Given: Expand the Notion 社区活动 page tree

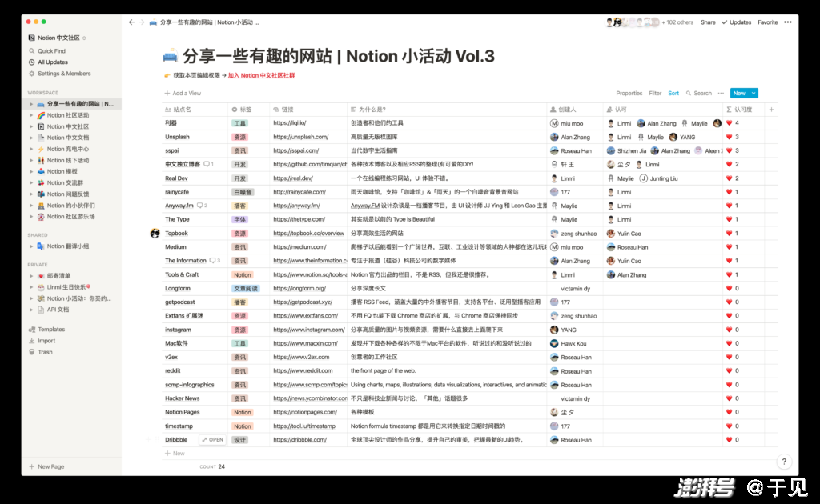Looking at the screenshot, I should coord(31,115).
